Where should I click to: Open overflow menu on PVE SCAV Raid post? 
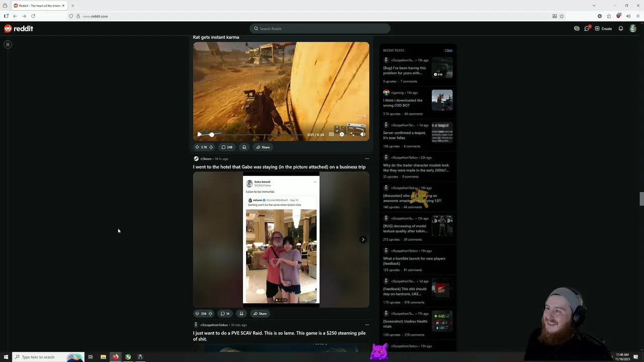click(367, 325)
